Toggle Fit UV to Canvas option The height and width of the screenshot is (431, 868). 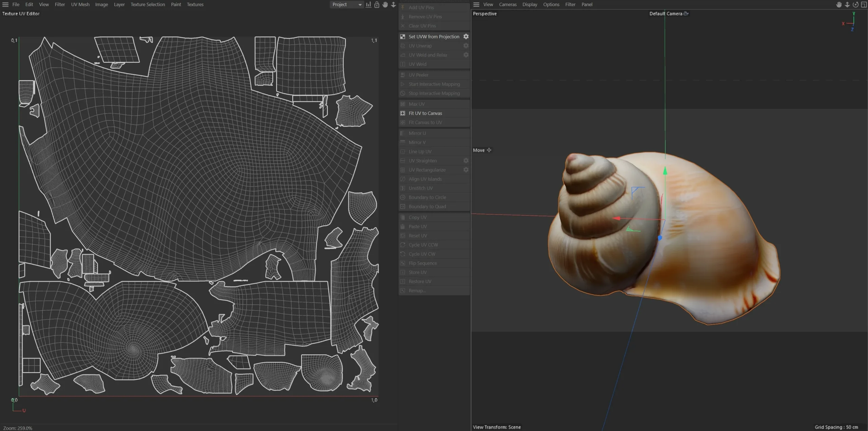tap(425, 113)
